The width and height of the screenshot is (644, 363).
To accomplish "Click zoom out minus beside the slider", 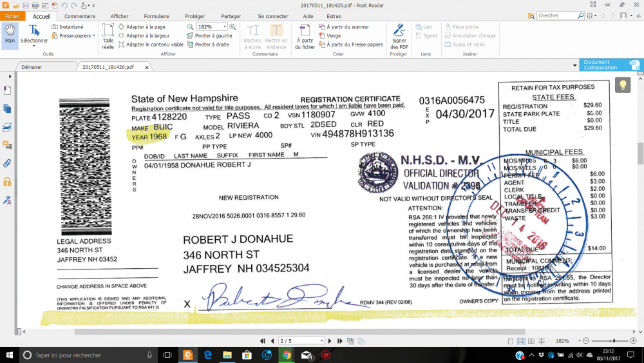I will [x=585, y=341].
